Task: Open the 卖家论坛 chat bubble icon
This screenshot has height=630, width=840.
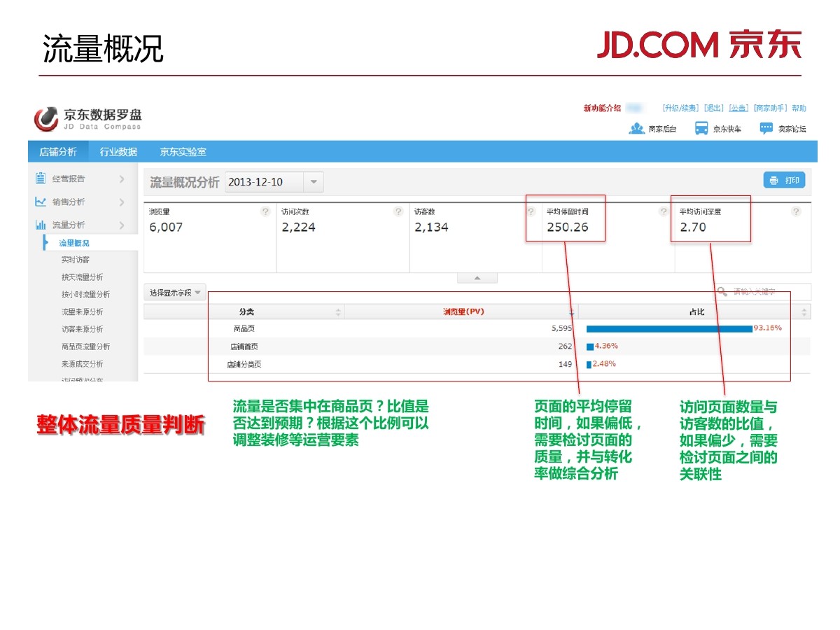Action: 766,128
